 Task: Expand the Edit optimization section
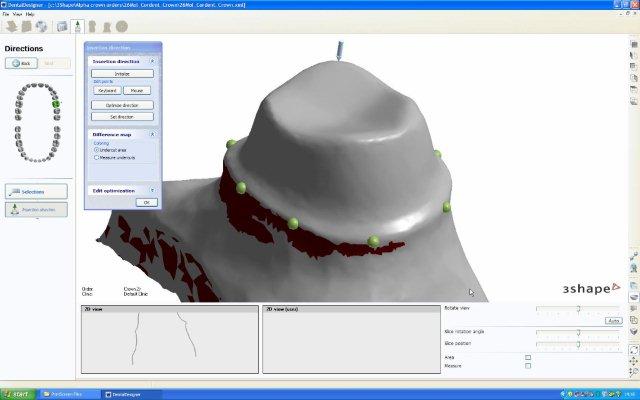pos(152,190)
